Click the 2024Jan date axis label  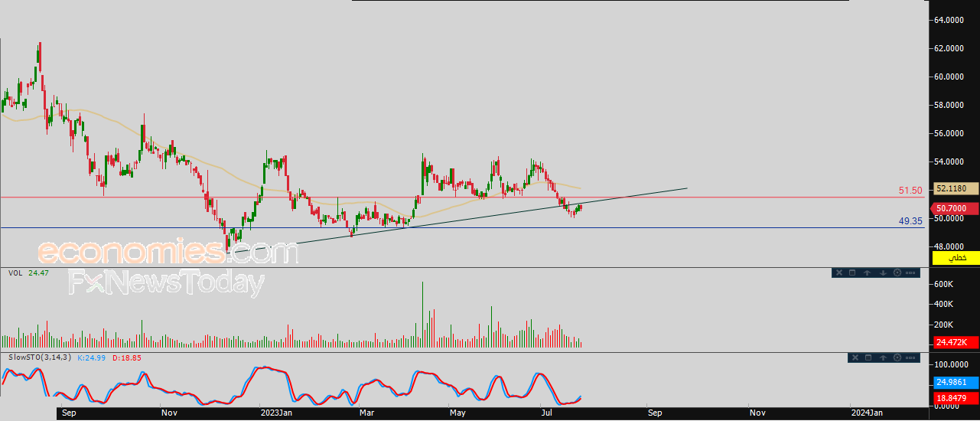pyautogui.click(x=866, y=413)
